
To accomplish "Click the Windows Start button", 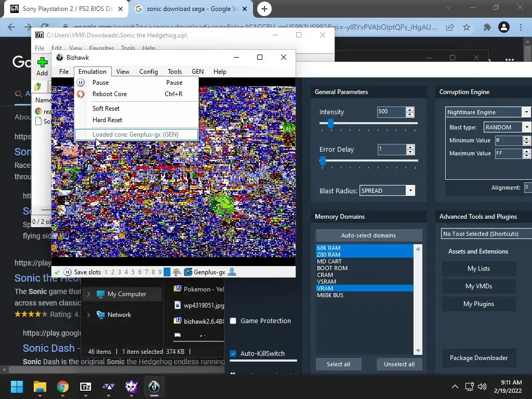I will coord(17,387).
